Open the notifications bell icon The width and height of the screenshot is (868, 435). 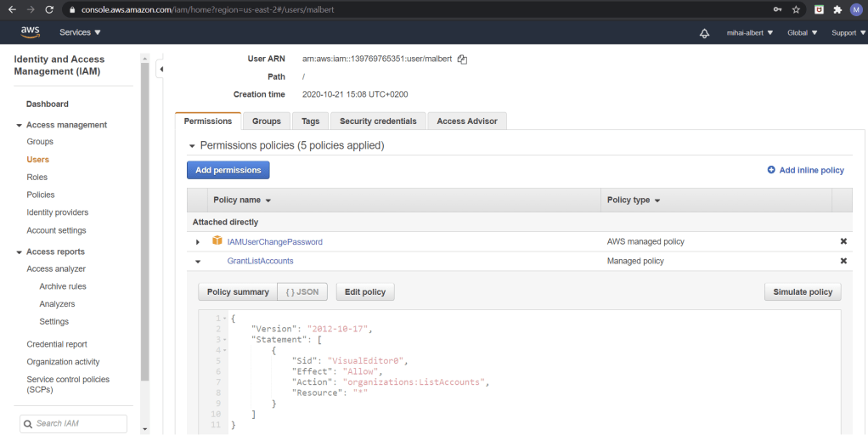pyautogui.click(x=704, y=33)
